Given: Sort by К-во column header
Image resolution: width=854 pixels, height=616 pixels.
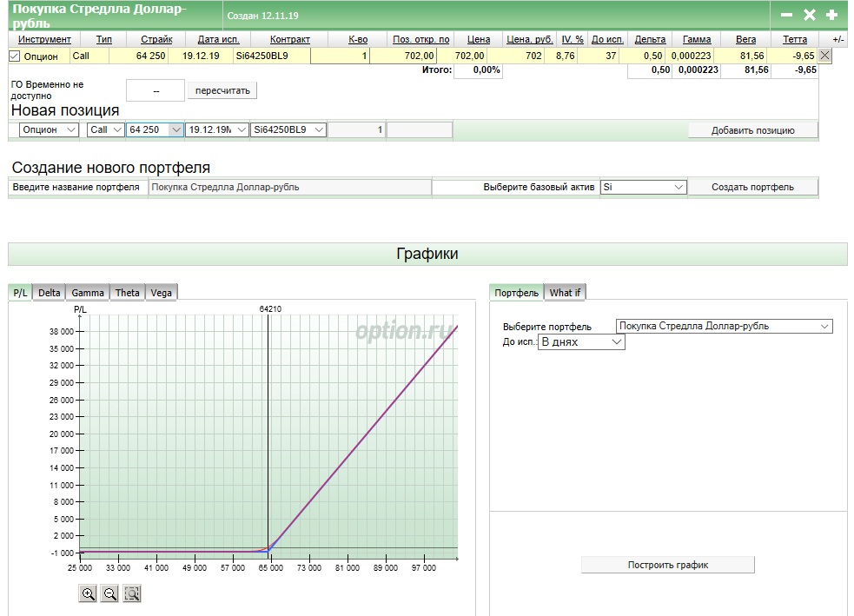Looking at the screenshot, I should pyautogui.click(x=358, y=39).
